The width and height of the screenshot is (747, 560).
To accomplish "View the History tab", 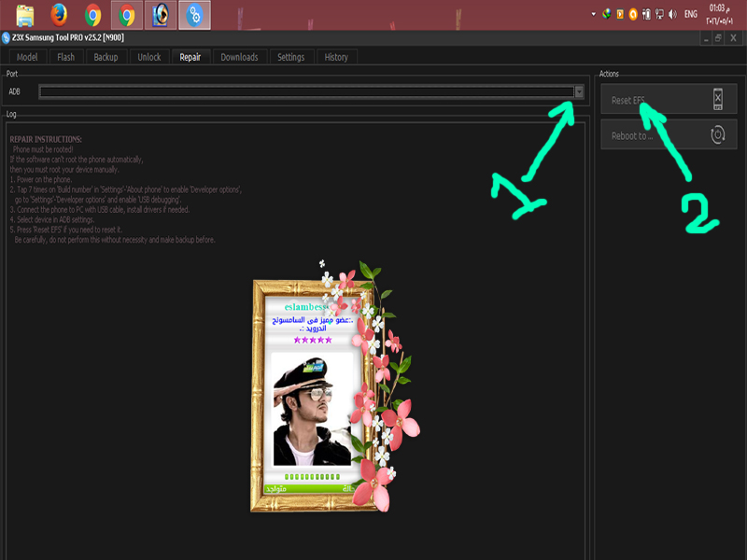I will click(x=336, y=57).
